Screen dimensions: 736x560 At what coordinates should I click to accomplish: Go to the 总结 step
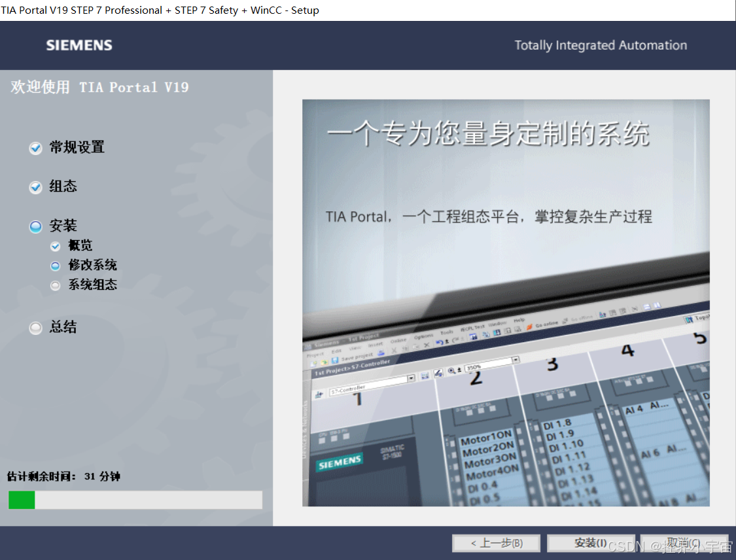point(63,326)
